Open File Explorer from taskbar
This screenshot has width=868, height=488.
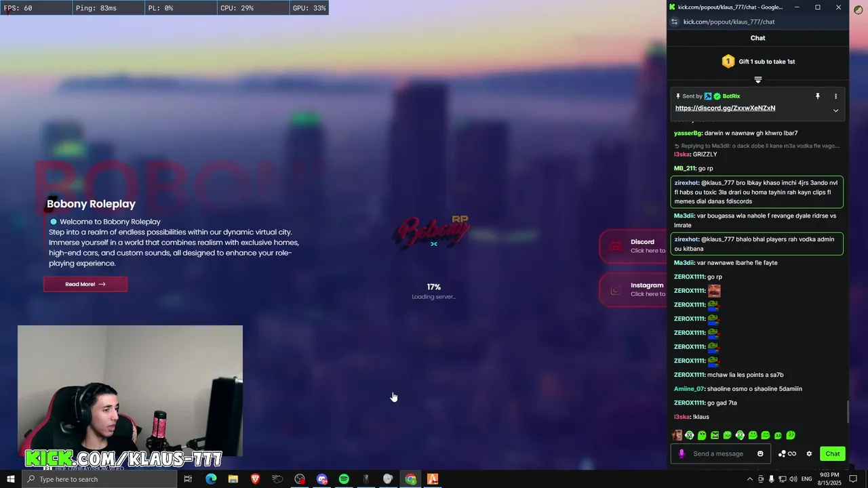[x=233, y=479]
